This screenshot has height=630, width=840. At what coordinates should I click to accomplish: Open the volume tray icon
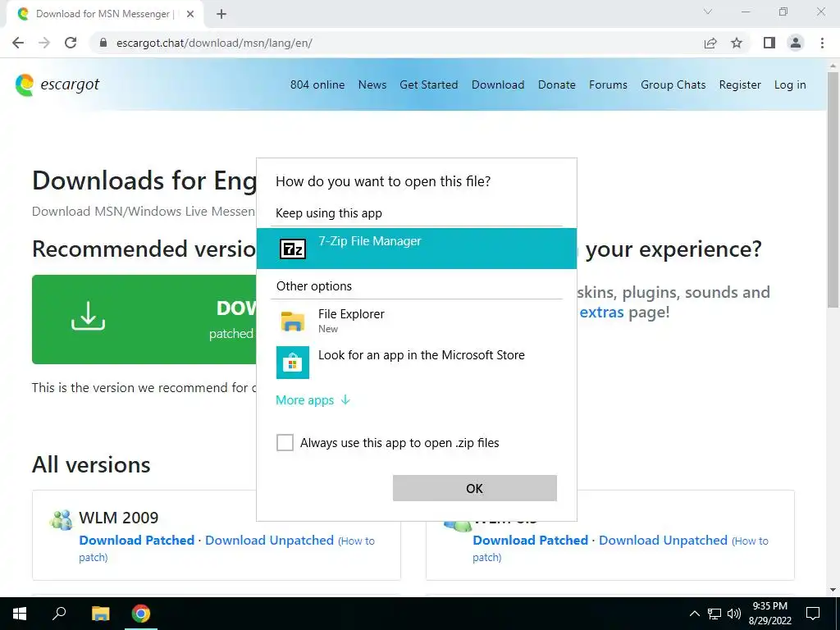[734, 614]
